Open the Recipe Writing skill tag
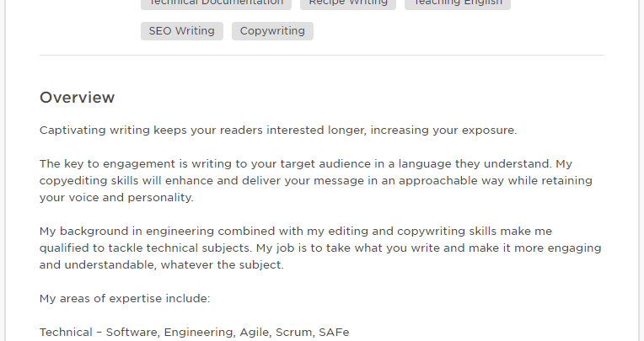This screenshot has width=644, height=341. [348, 3]
